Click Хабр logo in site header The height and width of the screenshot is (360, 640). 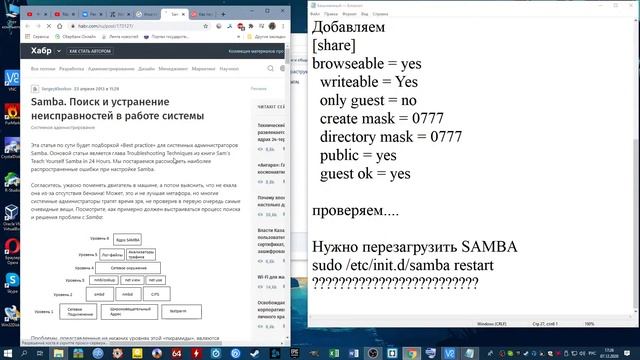(41, 51)
